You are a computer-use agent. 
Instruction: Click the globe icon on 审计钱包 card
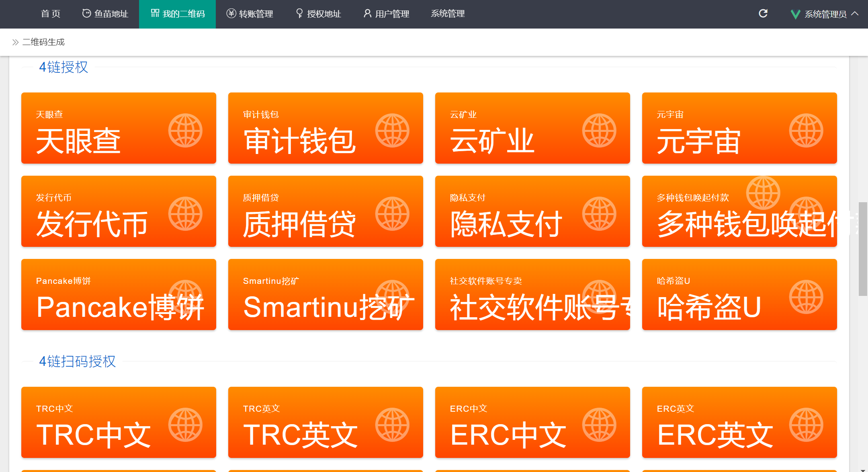point(392,131)
